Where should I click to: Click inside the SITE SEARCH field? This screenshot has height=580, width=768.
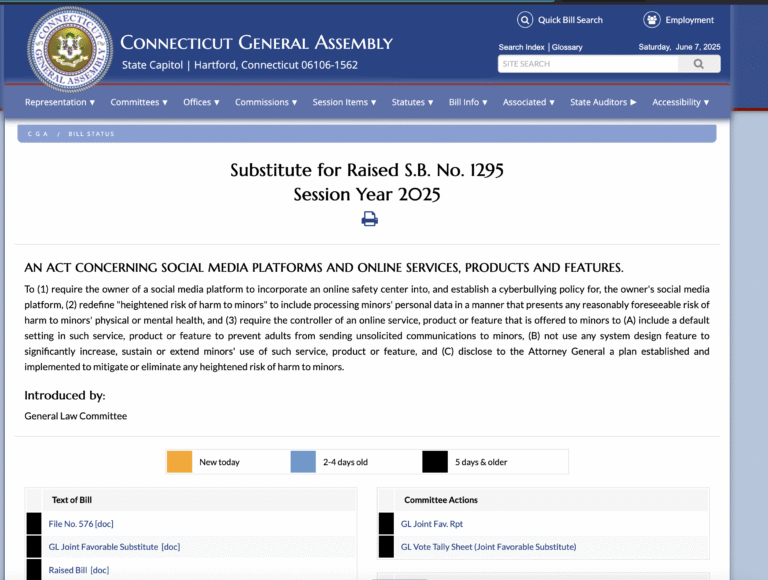588,64
